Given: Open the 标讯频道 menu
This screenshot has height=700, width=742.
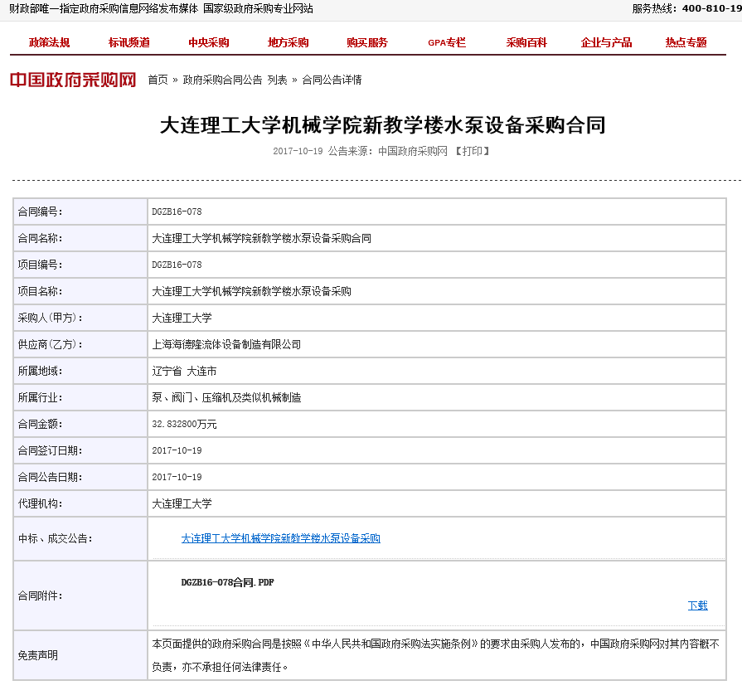Looking at the screenshot, I should tap(129, 43).
